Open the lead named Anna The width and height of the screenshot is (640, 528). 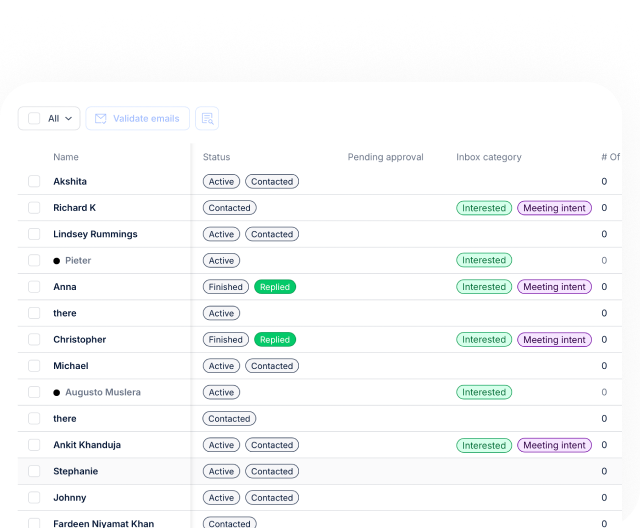tap(64, 287)
